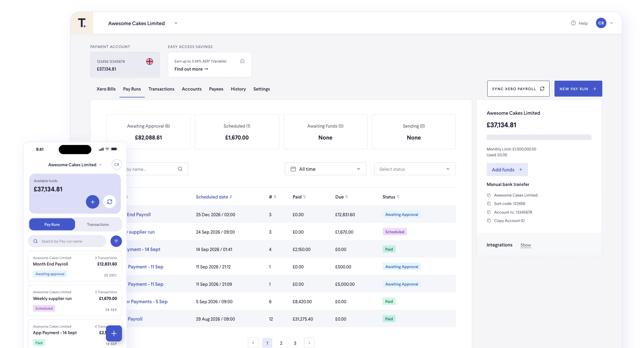Click the New Pay Run button
This screenshot has height=348, width=644.
[x=578, y=89]
